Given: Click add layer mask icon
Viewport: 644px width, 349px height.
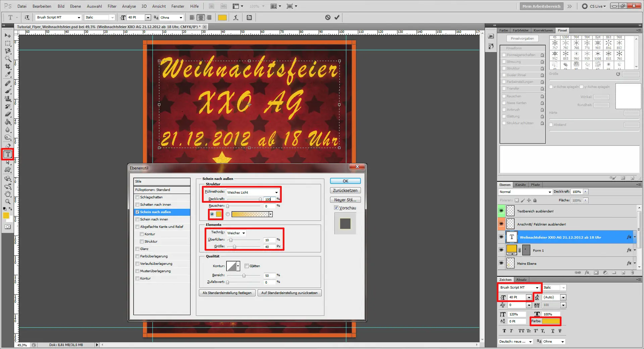Looking at the screenshot, I should 596,272.
